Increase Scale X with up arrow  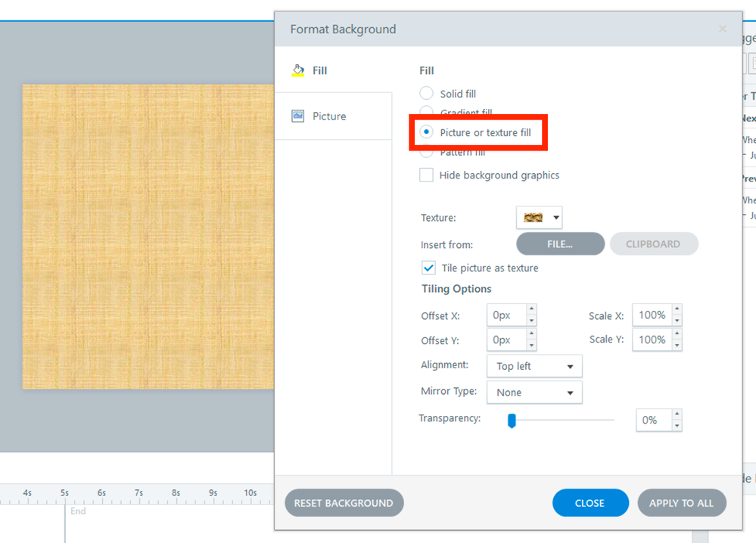coord(677,309)
